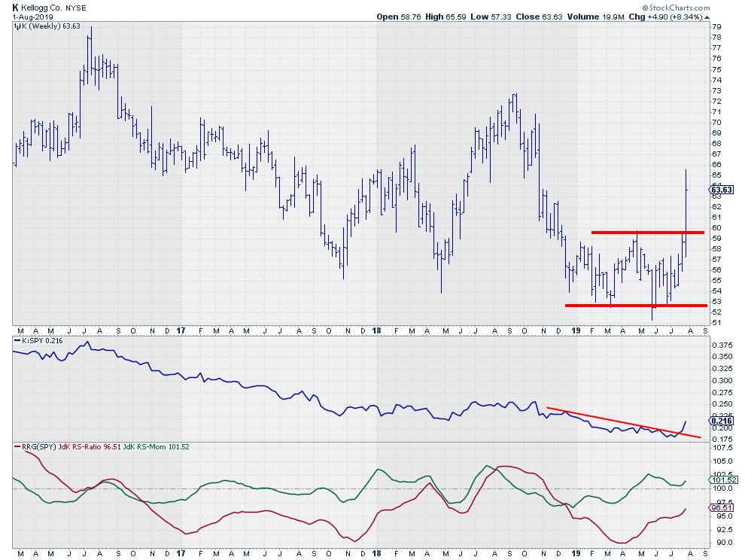Click the 96.51 RS-Ratio tag on right axis
The image size is (745, 560).
721,508
